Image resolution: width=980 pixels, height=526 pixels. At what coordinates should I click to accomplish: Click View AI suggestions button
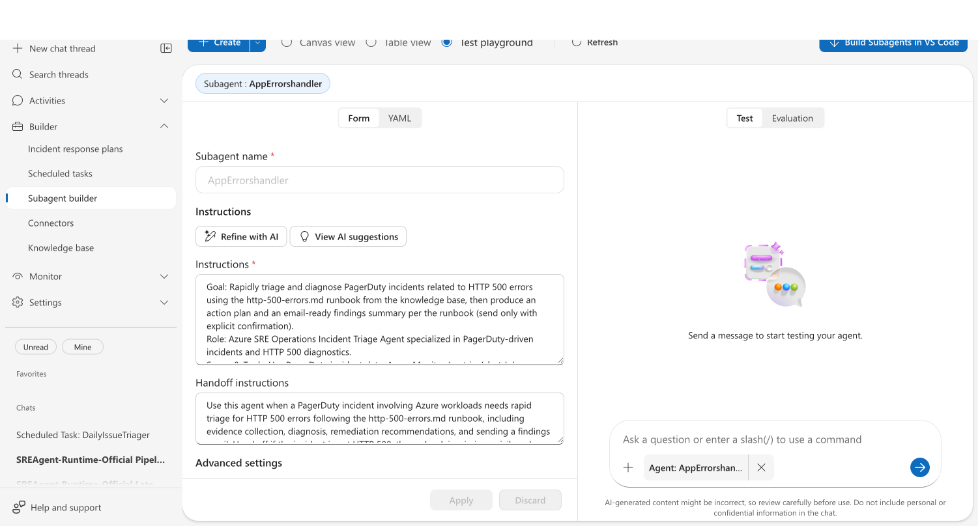point(348,236)
